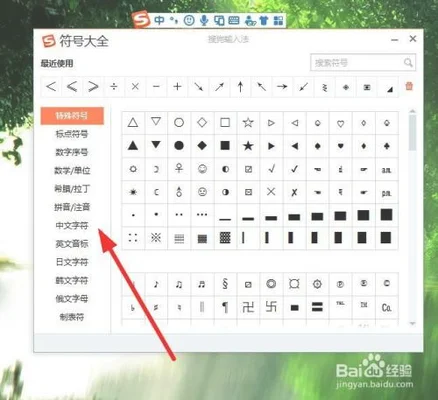Insert the three dots ··· symbol

pos(202,215)
